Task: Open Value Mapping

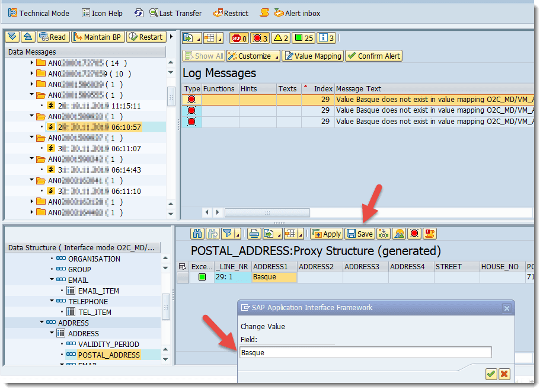Action: click(x=313, y=56)
